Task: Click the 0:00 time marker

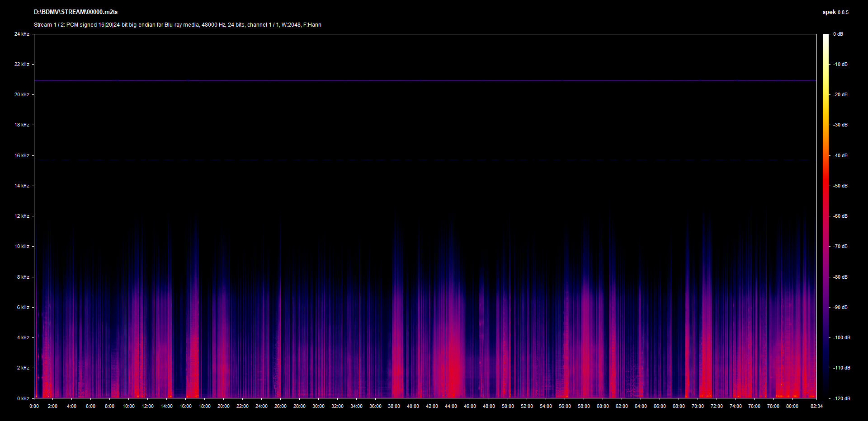Action: point(34,406)
